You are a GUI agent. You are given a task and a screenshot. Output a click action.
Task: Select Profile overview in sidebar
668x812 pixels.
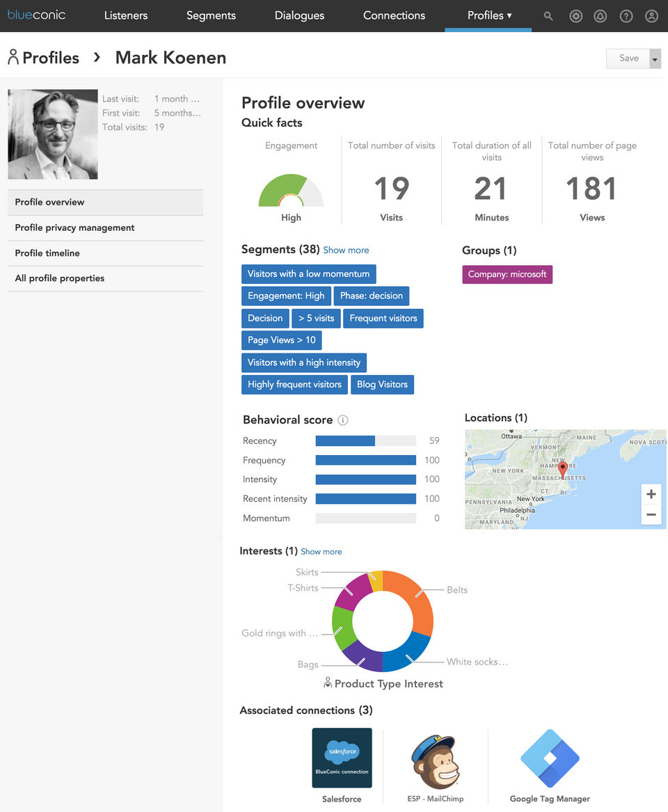(x=105, y=202)
